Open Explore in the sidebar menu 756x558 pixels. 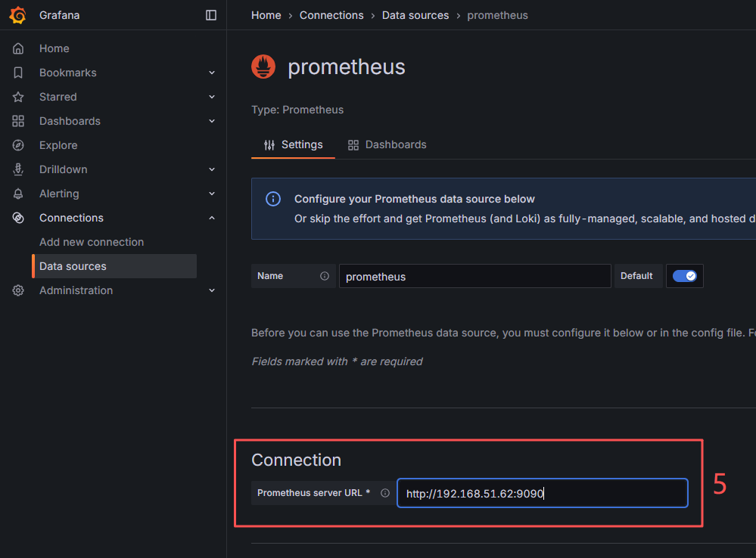[x=58, y=145]
